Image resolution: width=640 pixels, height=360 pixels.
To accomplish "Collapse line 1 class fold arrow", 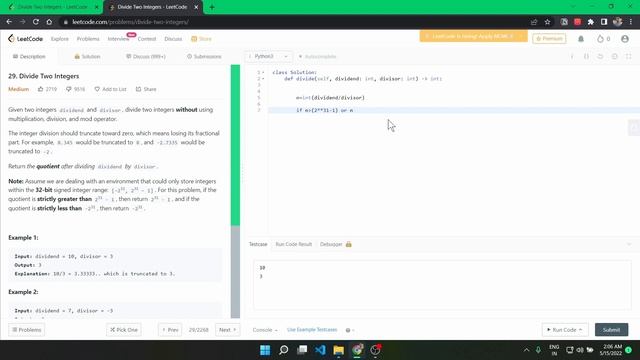I will click(x=263, y=72).
